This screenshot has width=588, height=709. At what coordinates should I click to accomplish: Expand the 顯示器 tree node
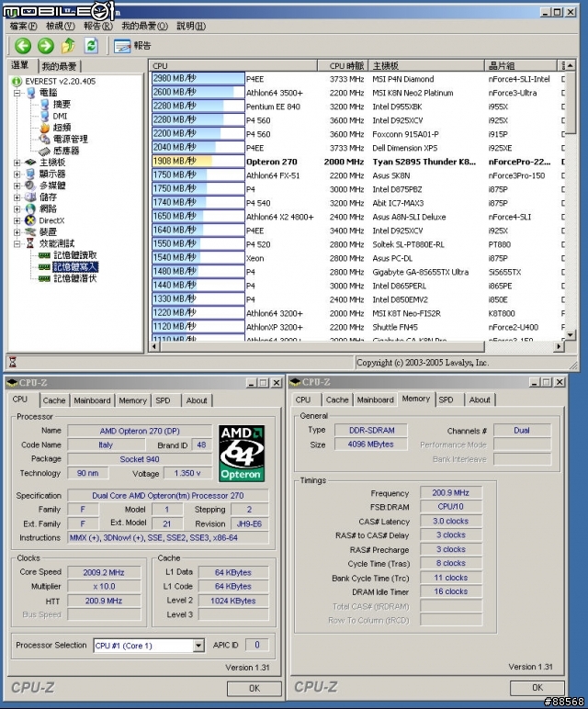(17, 174)
